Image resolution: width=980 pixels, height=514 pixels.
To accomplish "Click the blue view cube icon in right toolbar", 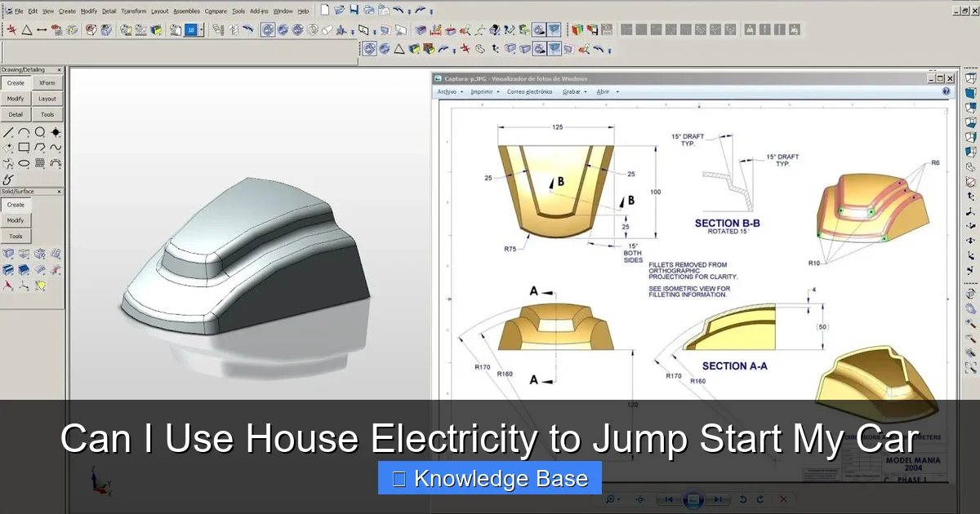I will click(x=970, y=93).
